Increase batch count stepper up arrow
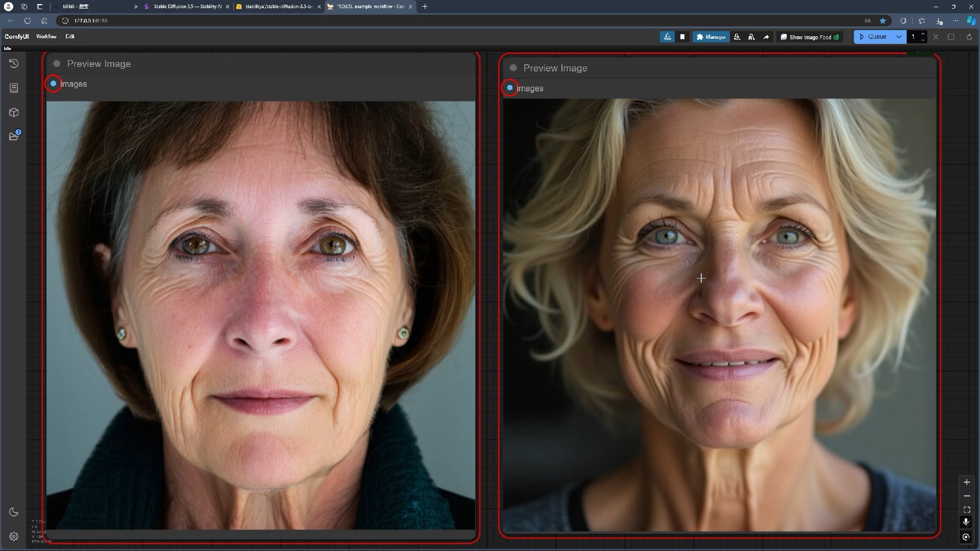This screenshot has width=980, height=551. tap(923, 34)
